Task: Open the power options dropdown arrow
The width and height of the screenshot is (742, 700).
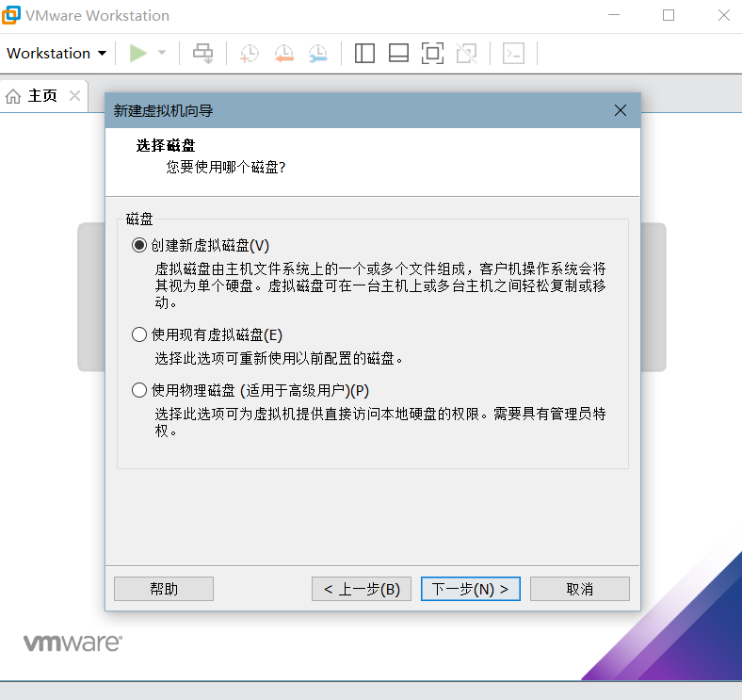Action: (x=162, y=53)
